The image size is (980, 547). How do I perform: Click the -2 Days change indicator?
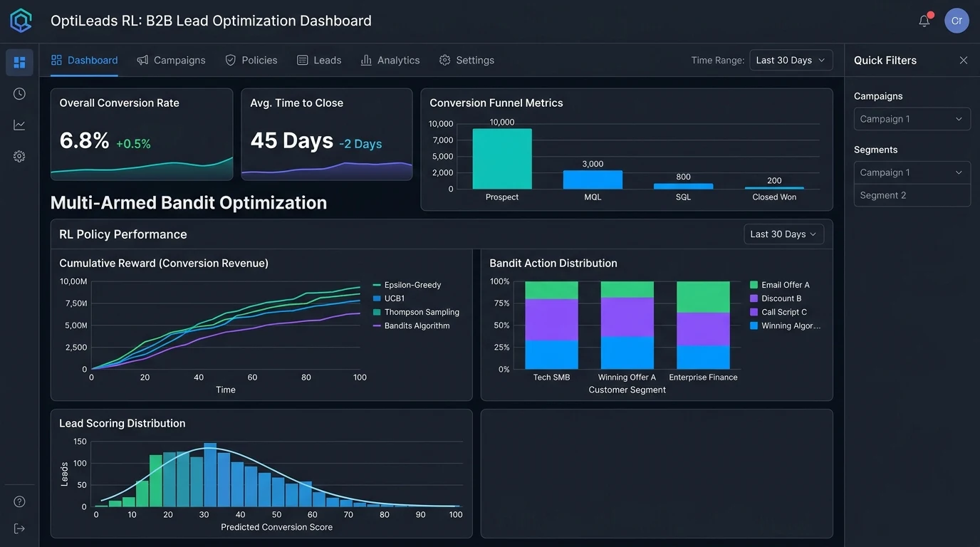click(x=360, y=144)
